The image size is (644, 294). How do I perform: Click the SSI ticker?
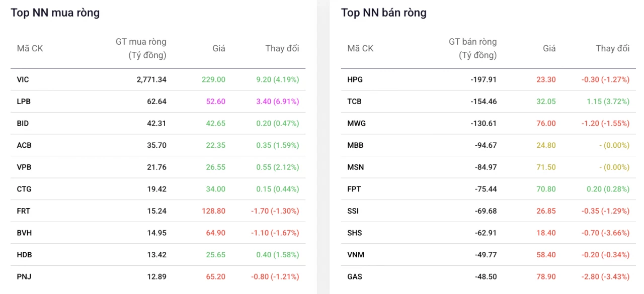pyautogui.click(x=353, y=211)
